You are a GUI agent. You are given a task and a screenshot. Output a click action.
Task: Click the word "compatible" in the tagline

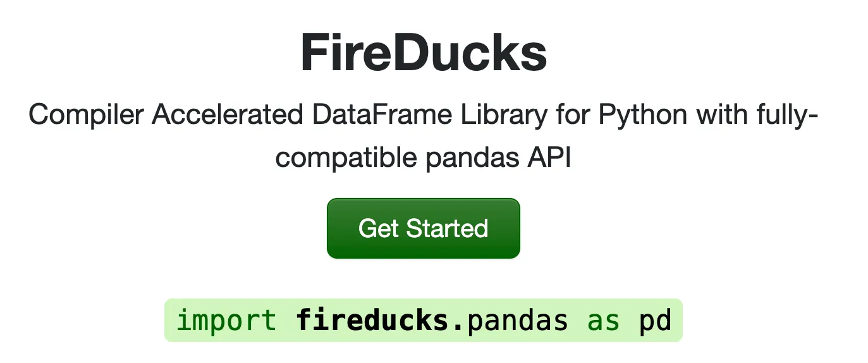[x=346, y=158]
